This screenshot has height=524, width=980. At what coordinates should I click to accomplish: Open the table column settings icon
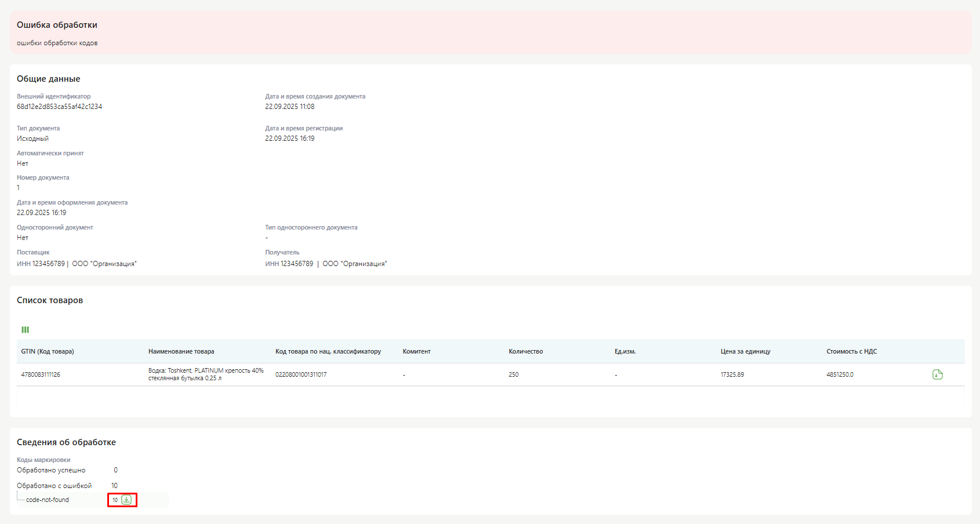[x=25, y=330]
